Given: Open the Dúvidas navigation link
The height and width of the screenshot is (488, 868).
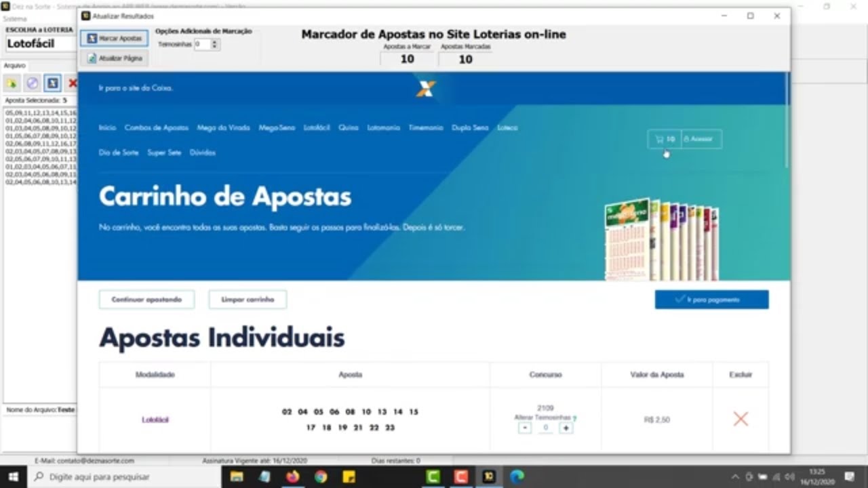Looking at the screenshot, I should click(203, 152).
